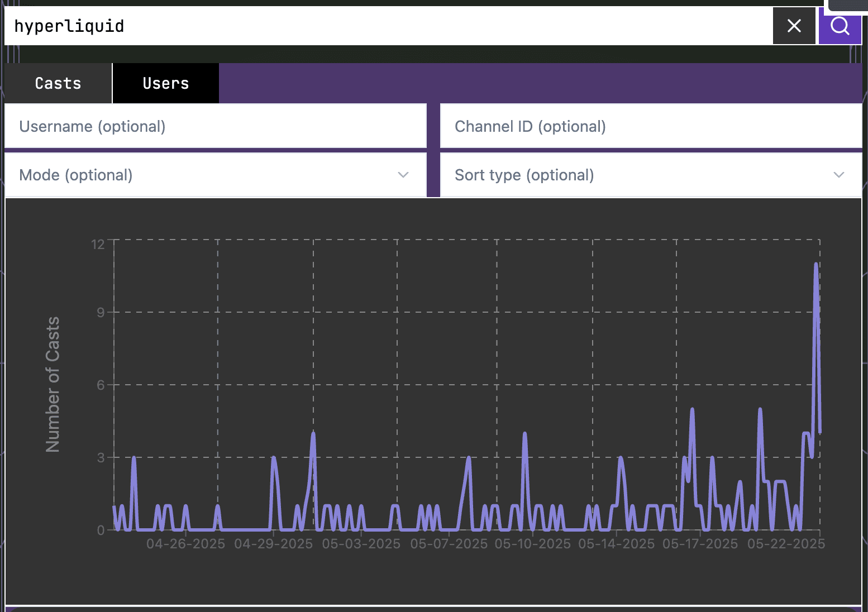Screen dimensions: 868x612
Task: Focus the hyperliquid search field
Action: (x=389, y=26)
